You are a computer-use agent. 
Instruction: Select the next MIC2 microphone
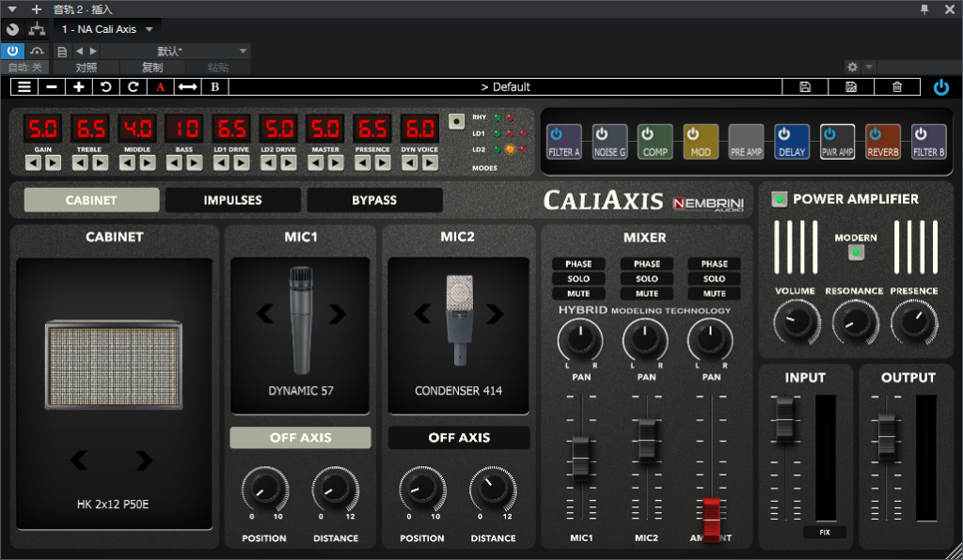click(x=495, y=314)
